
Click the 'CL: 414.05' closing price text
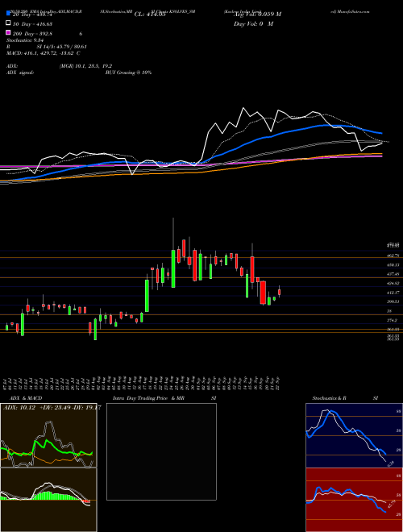click(150, 15)
